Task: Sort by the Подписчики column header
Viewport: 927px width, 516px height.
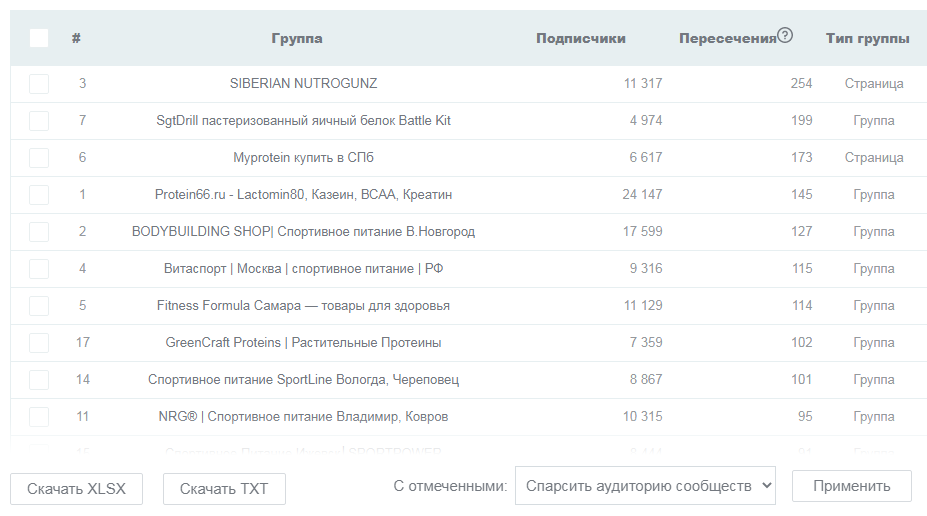Action: [581, 39]
